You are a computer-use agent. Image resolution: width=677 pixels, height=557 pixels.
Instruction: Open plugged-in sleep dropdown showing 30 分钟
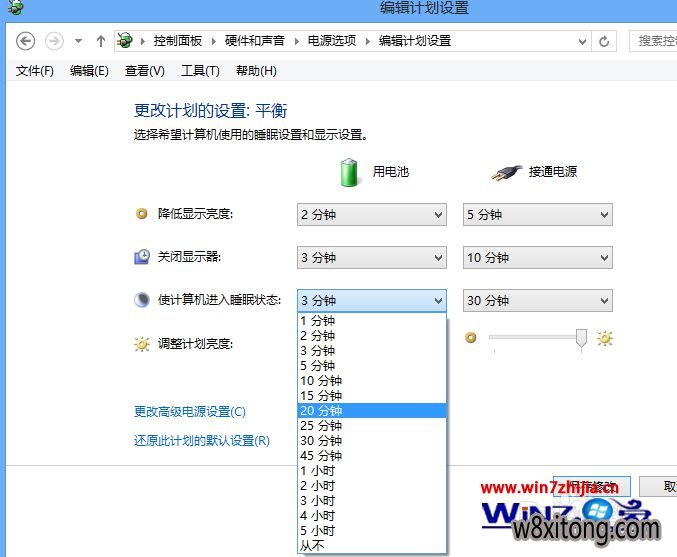click(x=537, y=301)
